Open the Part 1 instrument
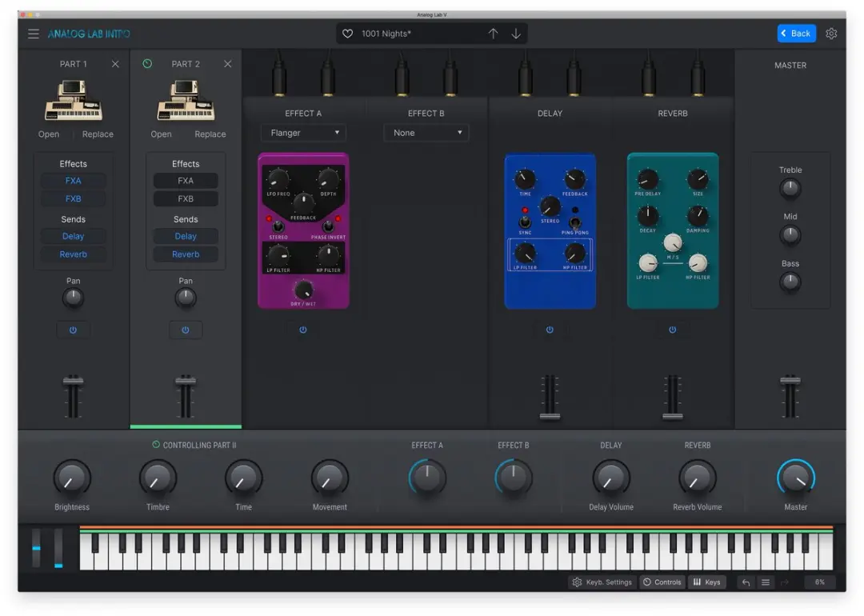 [x=49, y=134]
